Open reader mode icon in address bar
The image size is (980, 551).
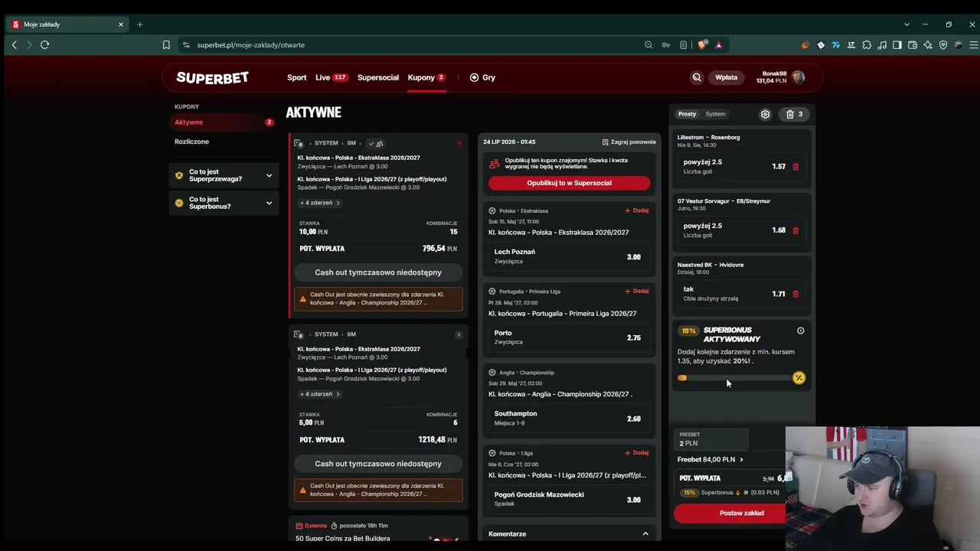point(683,45)
